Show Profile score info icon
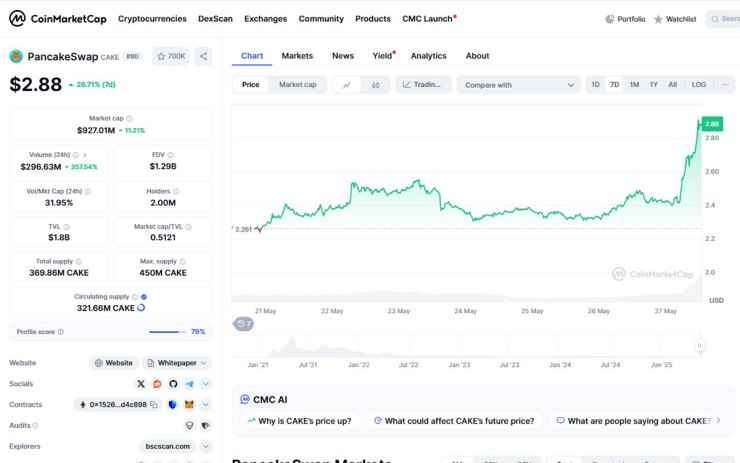 tap(60, 332)
